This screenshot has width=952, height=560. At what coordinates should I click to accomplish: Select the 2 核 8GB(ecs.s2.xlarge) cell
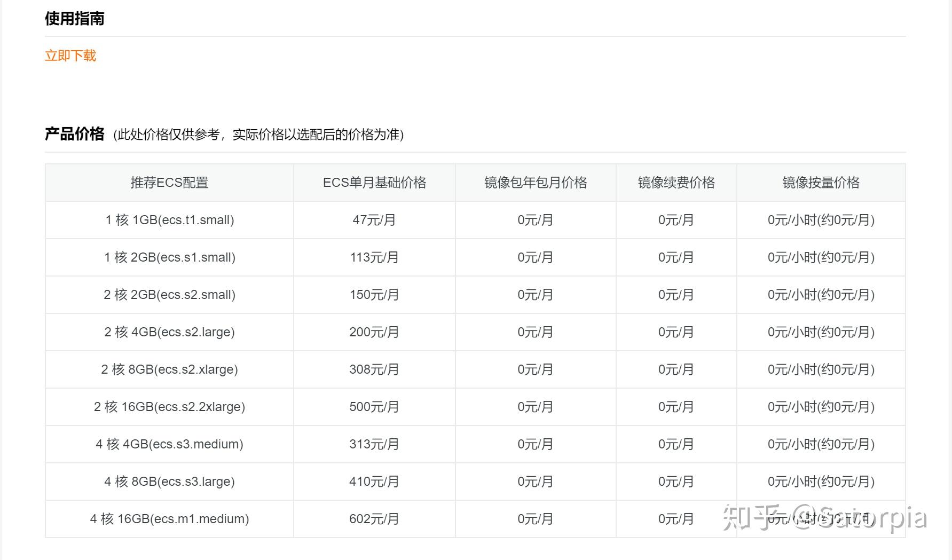[x=169, y=369]
